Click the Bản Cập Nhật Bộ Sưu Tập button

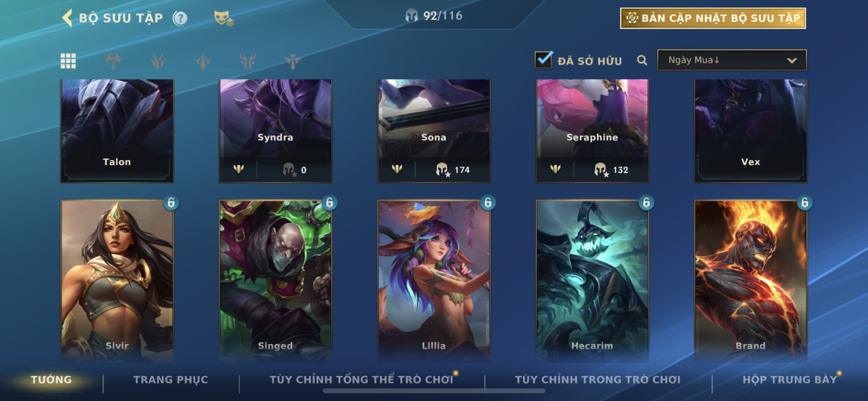coord(713,18)
